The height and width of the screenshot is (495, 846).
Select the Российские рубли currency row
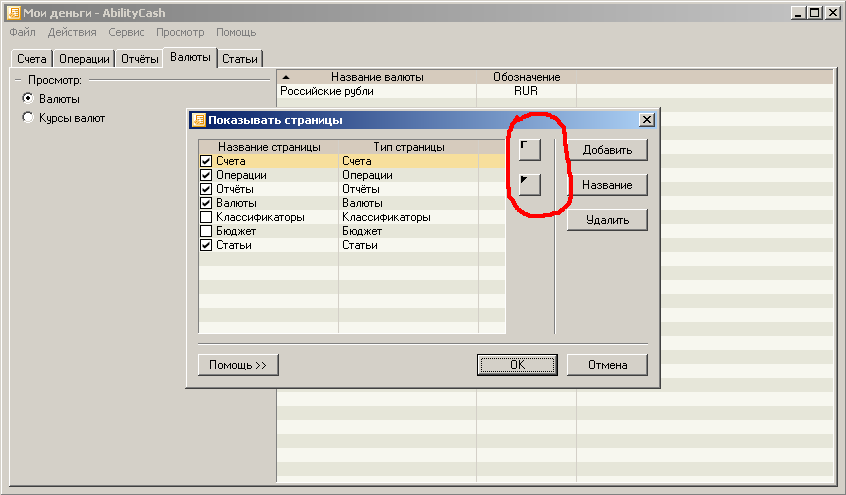(x=327, y=91)
